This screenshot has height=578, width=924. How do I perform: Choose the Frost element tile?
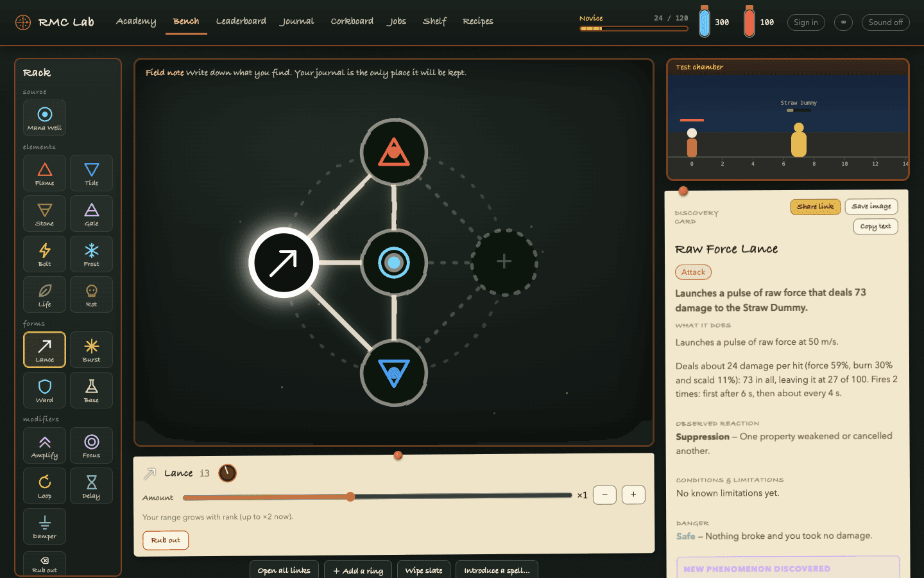pos(91,254)
